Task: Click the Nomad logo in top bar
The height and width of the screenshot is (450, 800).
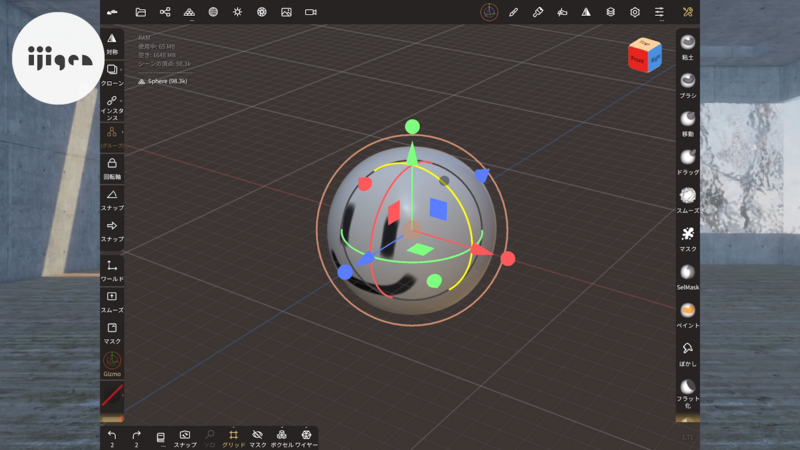Action: pos(112,12)
